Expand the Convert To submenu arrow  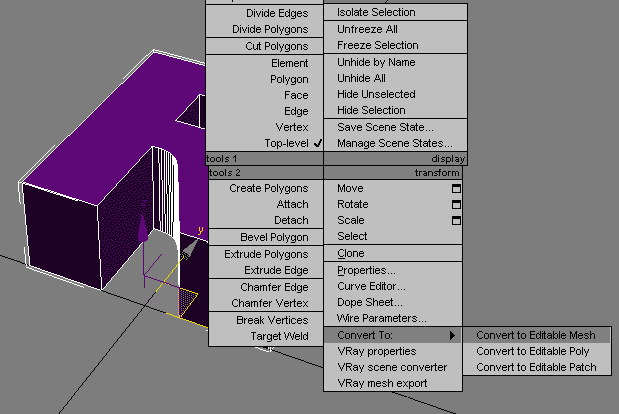[x=453, y=335]
